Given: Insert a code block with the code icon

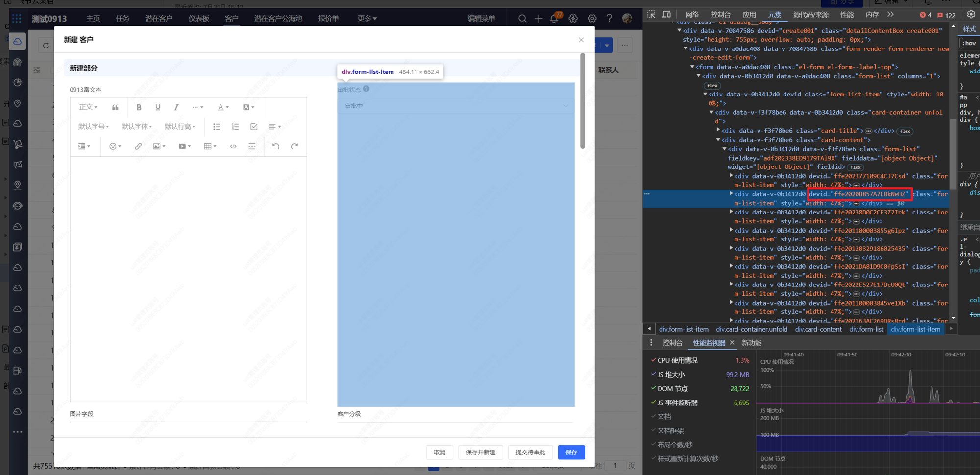Looking at the screenshot, I should tap(233, 146).
